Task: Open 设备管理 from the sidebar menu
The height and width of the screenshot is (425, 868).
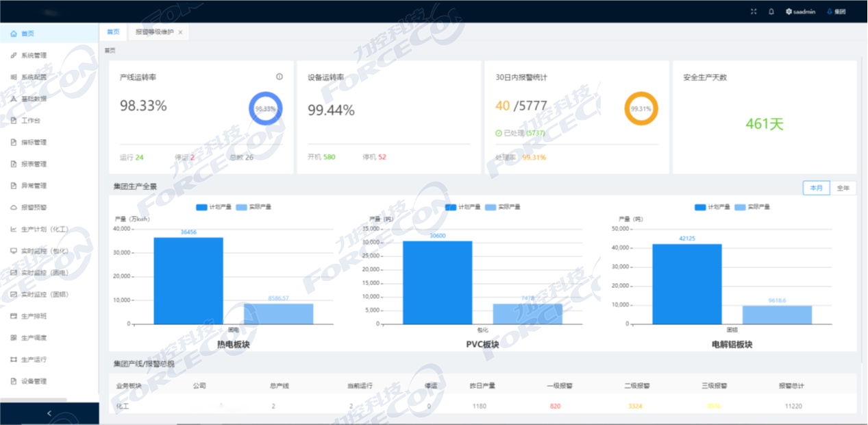Action: point(34,381)
